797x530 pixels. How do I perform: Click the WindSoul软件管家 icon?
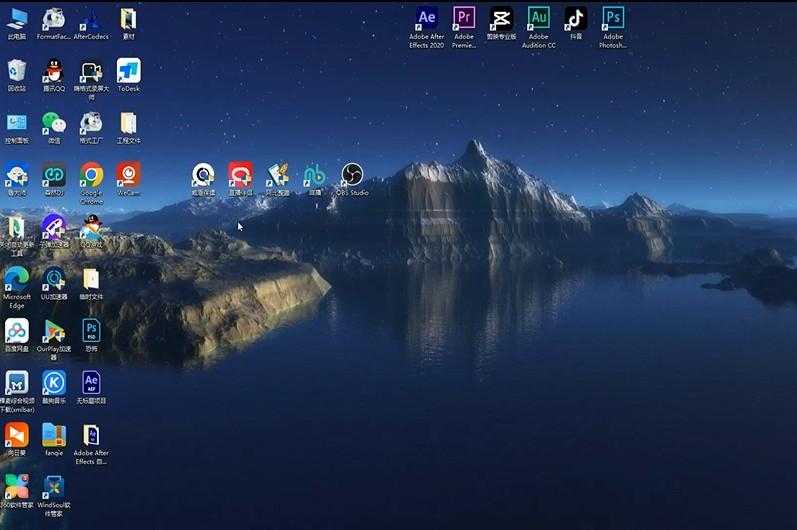[x=54, y=487]
